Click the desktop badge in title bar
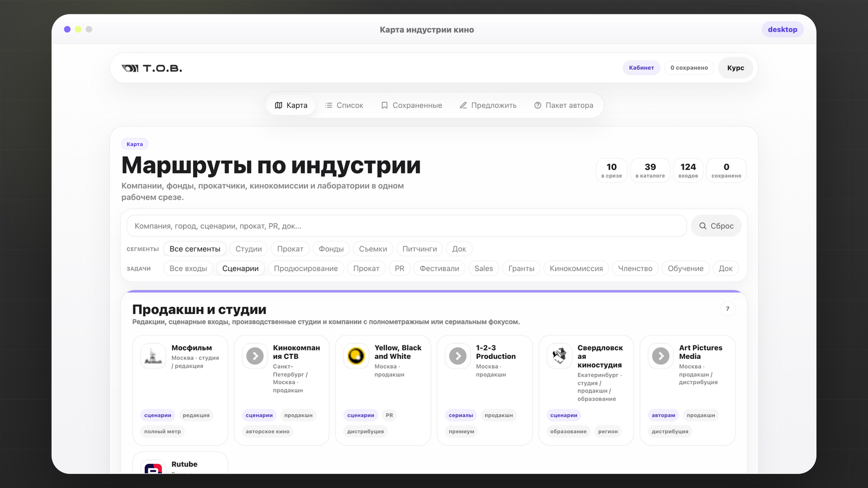 click(782, 29)
